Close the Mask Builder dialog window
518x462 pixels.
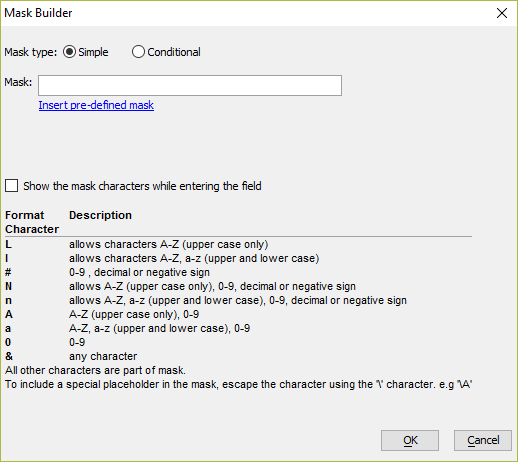coord(502,13)
